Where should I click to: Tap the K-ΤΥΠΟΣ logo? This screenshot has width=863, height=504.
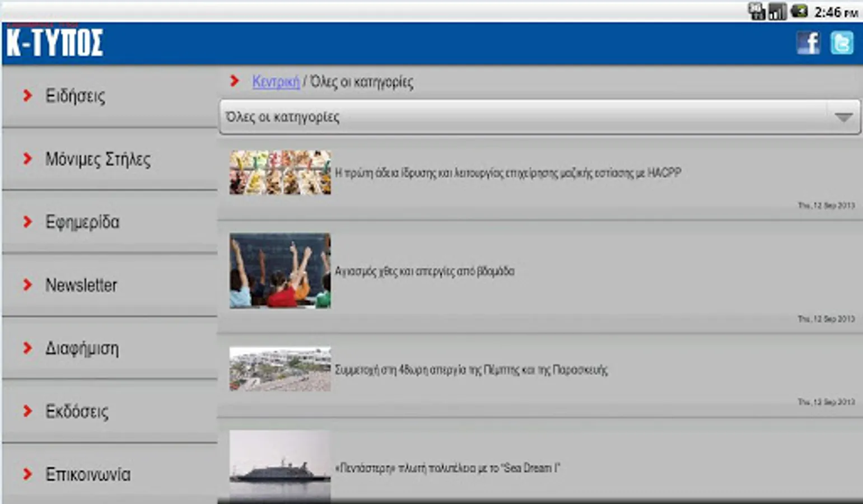54,41
